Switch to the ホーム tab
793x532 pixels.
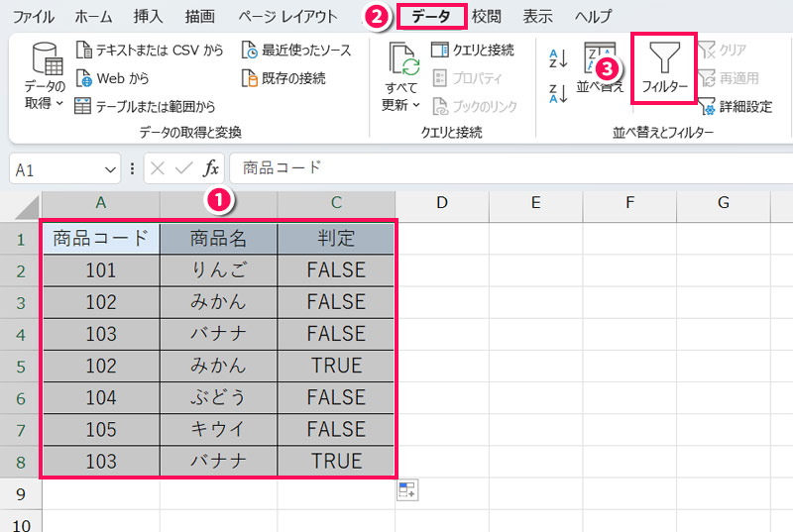[93, 17]
